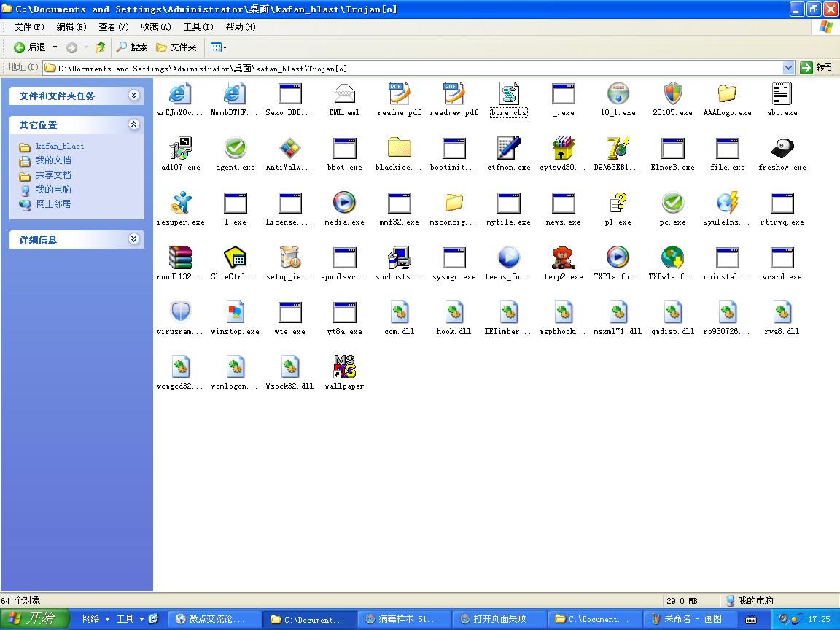Image resolution: width=840 pixels, height=630 pixels.
Task: Expand the 文件和文件夹任务 panel
Action: click(134, 96)
